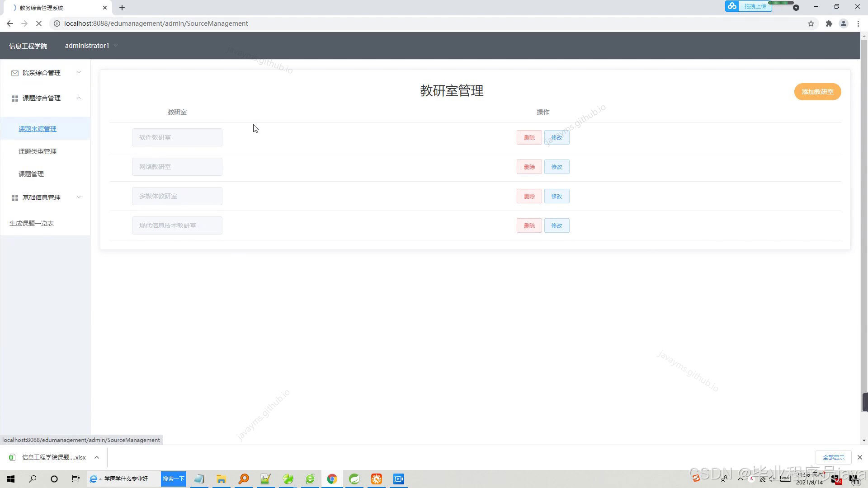
Task: Click the 添加教研室 button
Action: [817, 92]
